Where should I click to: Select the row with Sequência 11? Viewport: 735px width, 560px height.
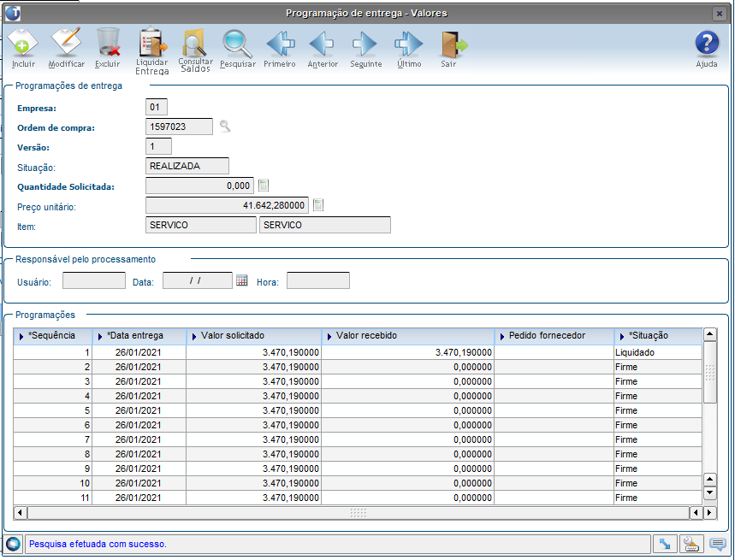pos(358,498)
